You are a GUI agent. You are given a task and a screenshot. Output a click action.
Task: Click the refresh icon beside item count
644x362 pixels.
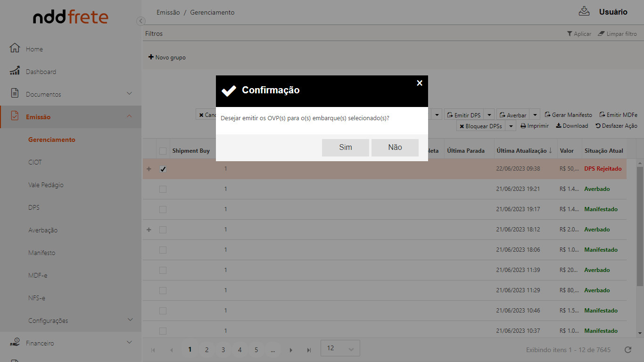tap(627, 350)
